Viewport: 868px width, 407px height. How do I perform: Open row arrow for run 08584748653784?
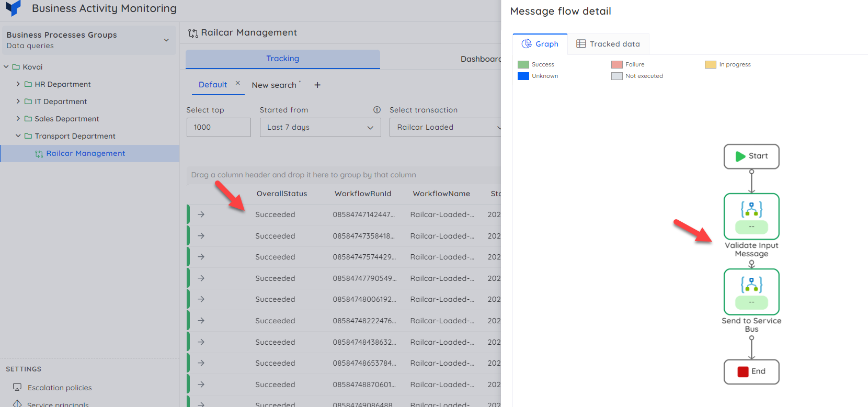tap(201, 363)
